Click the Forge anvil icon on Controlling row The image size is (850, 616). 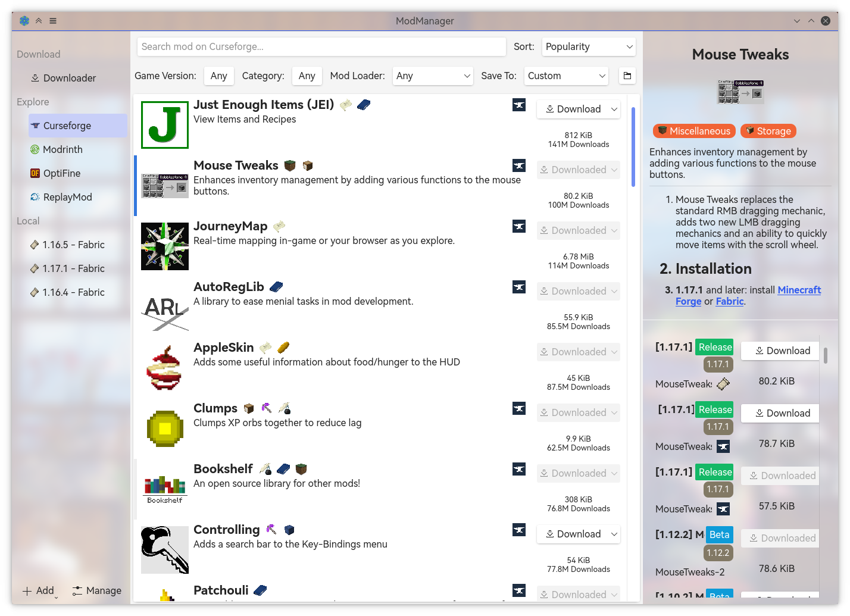pos(519,530)
